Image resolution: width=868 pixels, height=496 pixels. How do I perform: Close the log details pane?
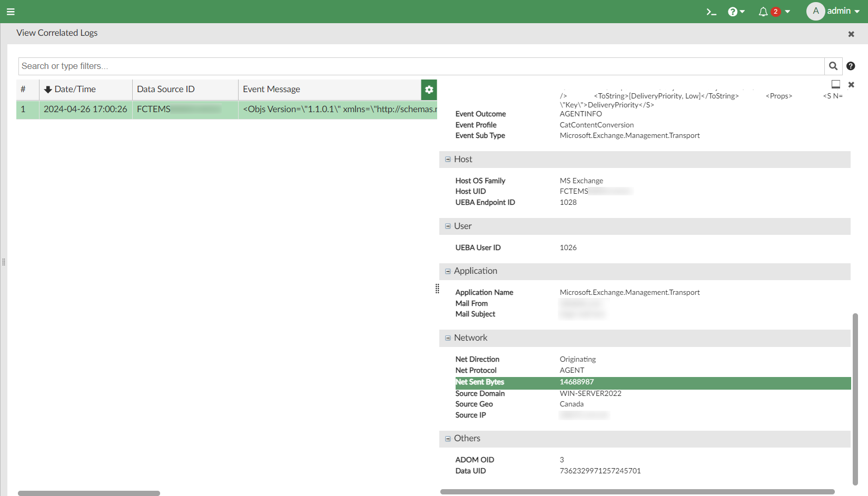851,85
